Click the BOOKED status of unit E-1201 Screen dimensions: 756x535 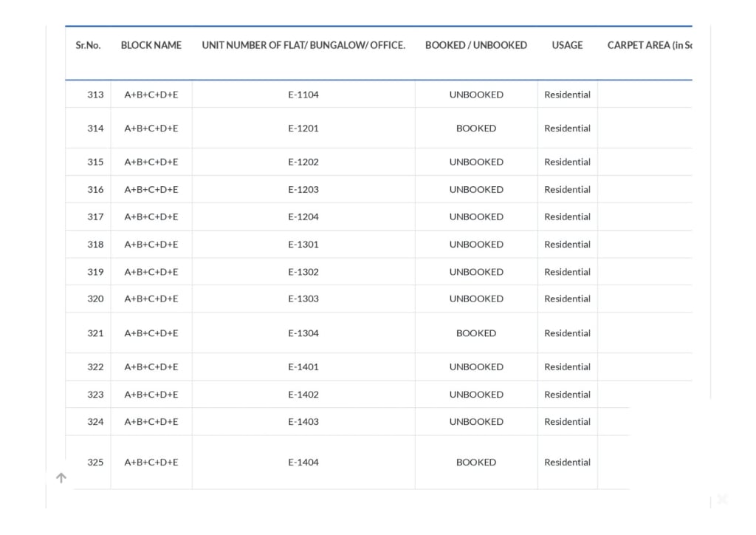(475, 128)
